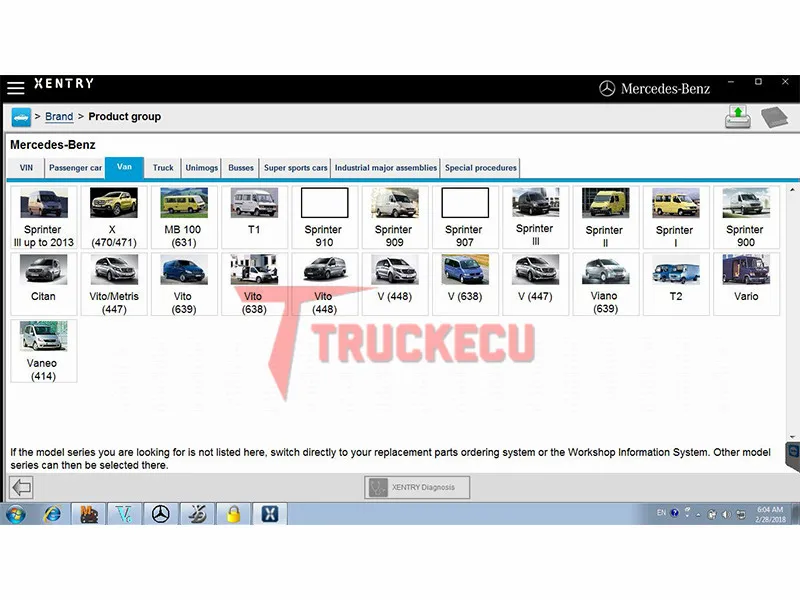Switch to Super sports cars tab
Viewport: 800px width, 600px height.
(x=295, y=168)
